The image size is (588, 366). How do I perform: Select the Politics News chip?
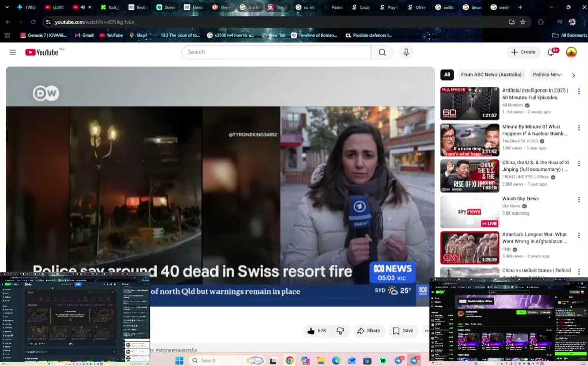[x=547, y=75]
